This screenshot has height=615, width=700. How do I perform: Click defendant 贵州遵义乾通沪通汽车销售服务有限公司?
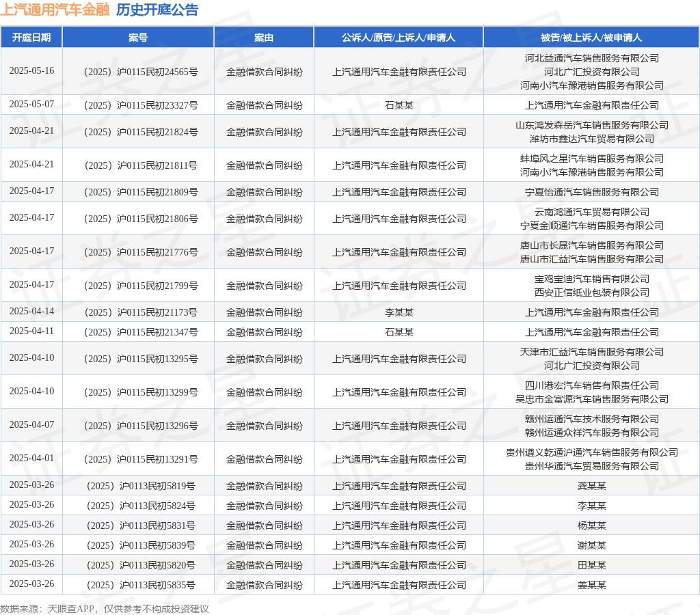click(592, 452)
